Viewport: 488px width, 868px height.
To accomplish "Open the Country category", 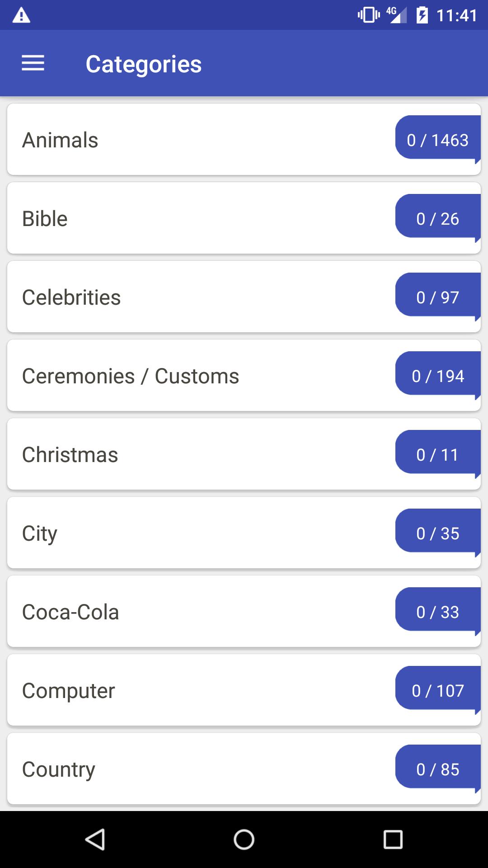I will click(199, 769).
